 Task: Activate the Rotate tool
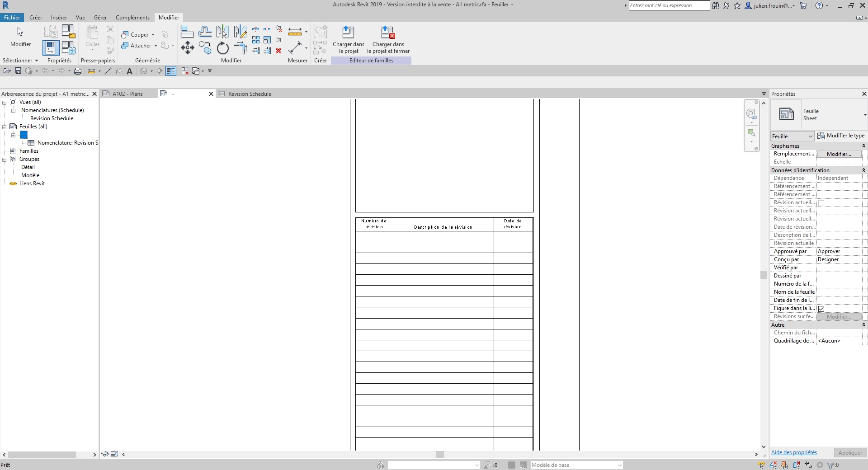(x=222, y=48)
